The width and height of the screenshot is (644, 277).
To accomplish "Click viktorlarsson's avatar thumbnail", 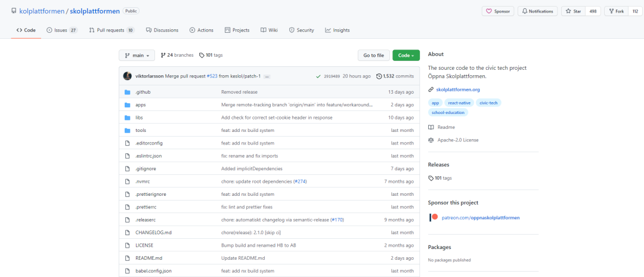I will tap(128, 76).
